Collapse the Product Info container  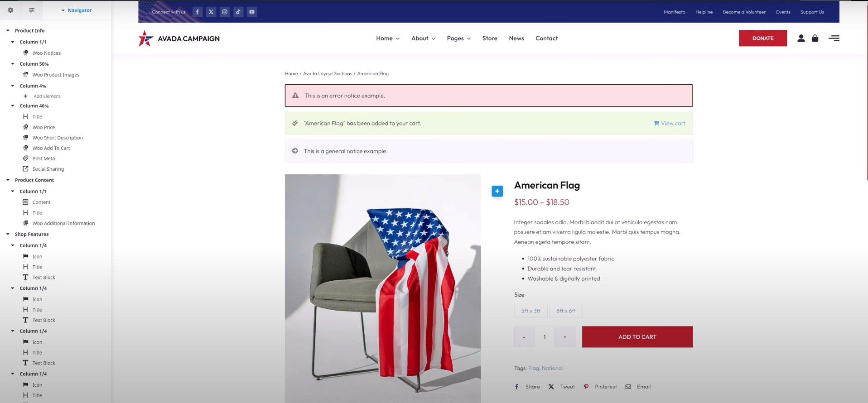tap(8, 31)
